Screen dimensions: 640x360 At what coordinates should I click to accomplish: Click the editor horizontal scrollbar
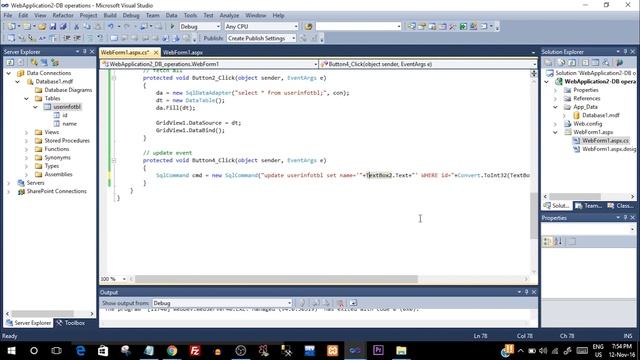tap(276, 279)
